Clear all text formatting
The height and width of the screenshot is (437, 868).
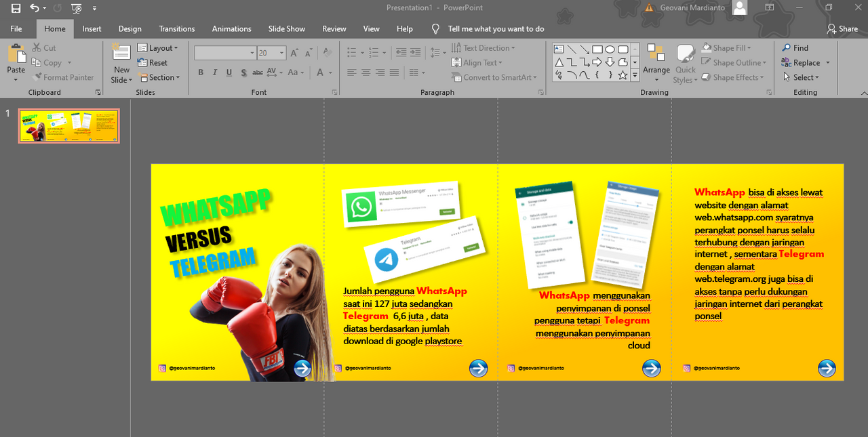[x=328, y=53]
